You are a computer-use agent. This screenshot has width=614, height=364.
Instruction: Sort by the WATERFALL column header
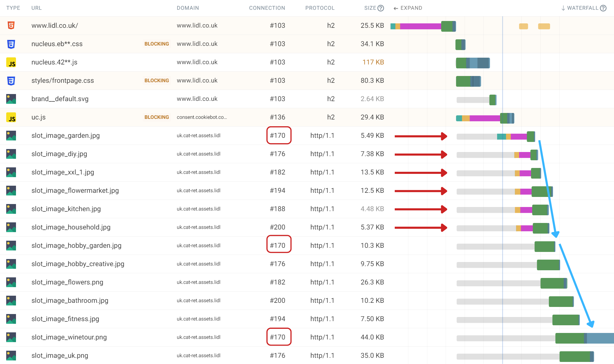click(x=580, y=8)
